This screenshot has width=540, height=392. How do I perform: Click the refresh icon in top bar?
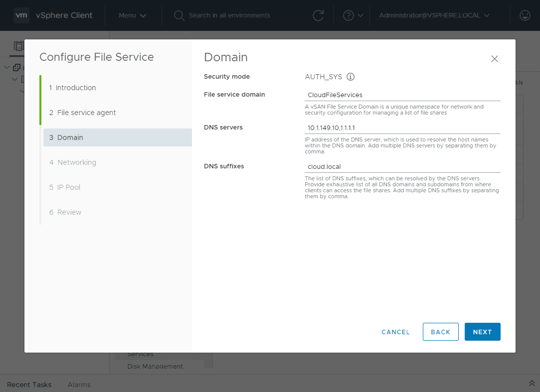coord(319,15)
